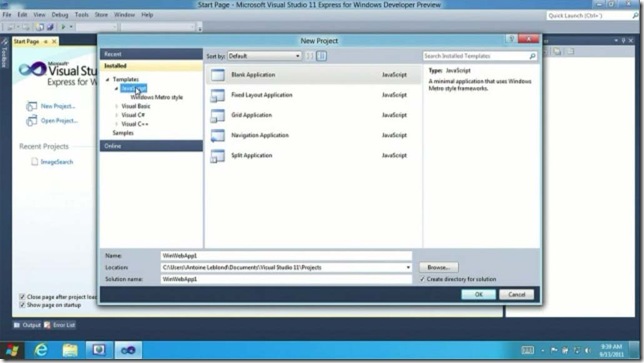Click the OK button

coord(478,295)
